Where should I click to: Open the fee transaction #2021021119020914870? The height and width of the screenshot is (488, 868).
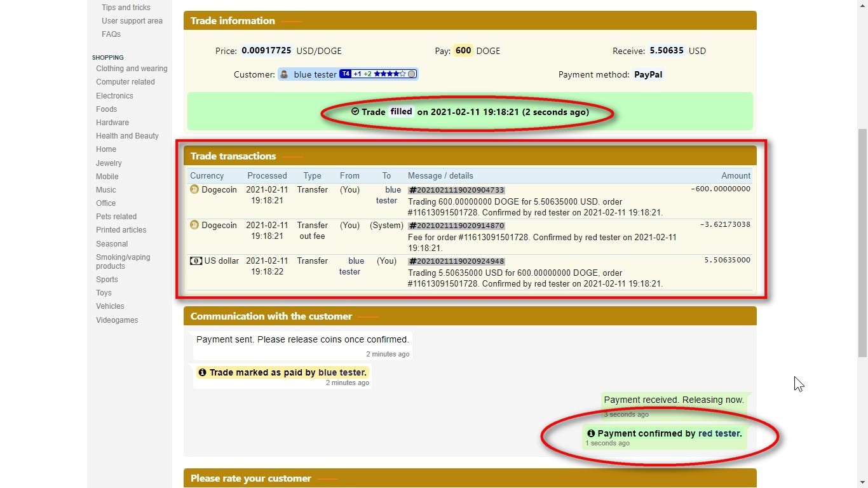pyautogui.click(x=456, y=226)
